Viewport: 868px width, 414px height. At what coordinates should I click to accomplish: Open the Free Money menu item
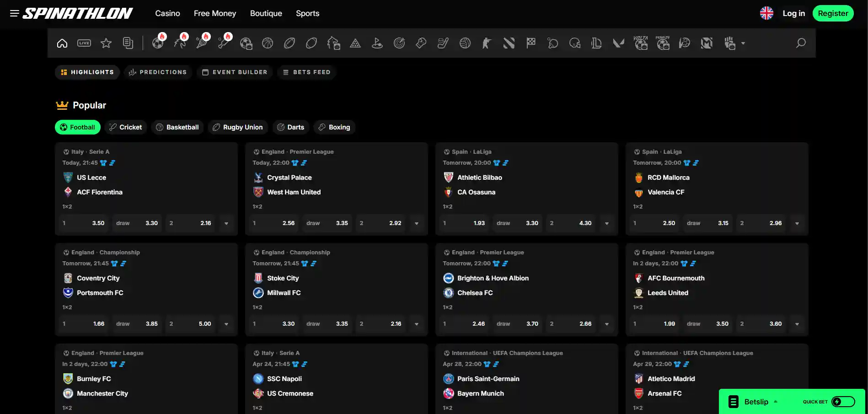[215, 13]
